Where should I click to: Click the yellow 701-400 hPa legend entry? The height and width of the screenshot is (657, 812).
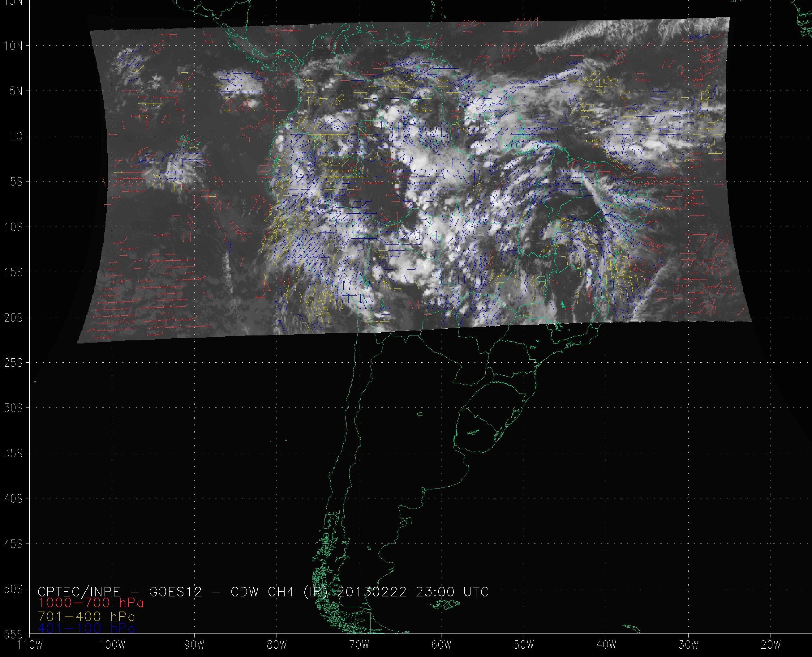click(86, 616)
